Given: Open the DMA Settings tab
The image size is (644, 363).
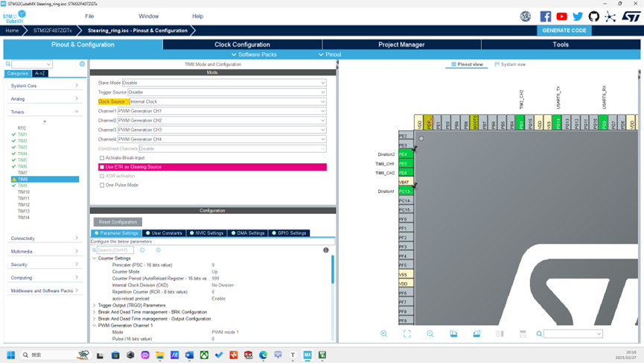Looking at the screenshot, I should [248, 233].
